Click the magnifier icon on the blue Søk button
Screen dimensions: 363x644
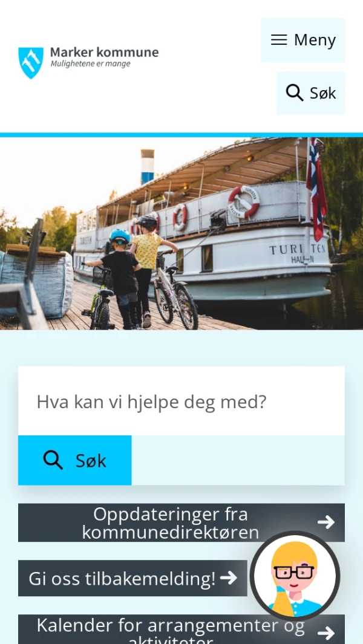click(x=53, y=460)
